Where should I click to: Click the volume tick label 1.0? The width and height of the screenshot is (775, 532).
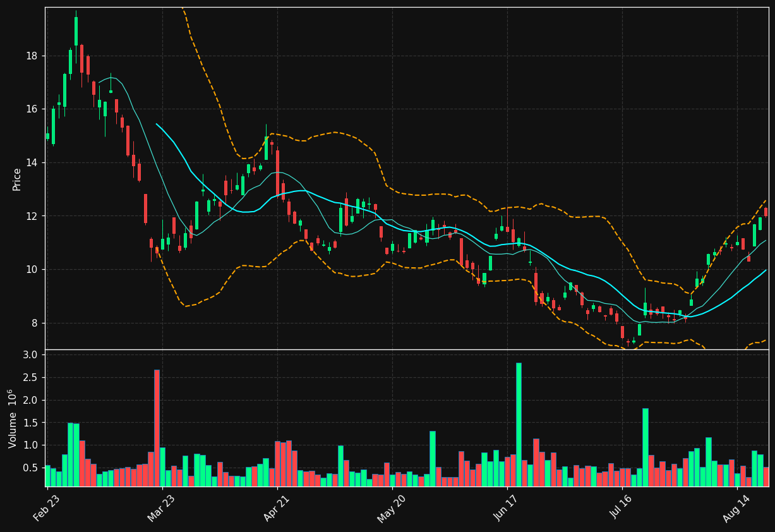[x=31, y=445]
